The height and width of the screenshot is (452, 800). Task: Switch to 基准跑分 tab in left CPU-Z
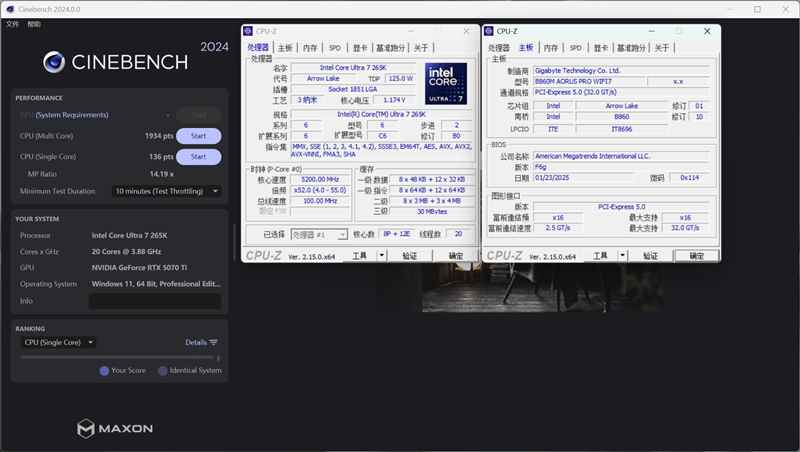[x=390, y=47]
